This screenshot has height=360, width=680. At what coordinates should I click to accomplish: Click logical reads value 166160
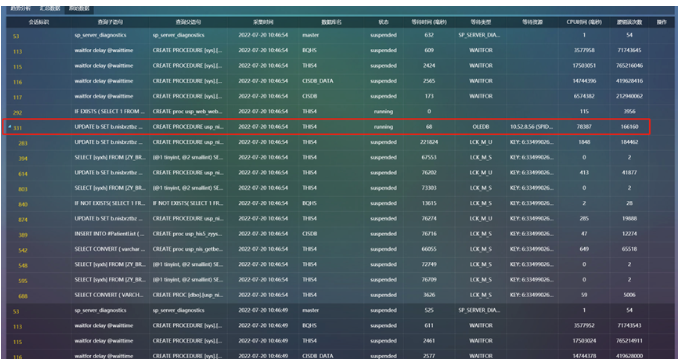click(629, 127)
